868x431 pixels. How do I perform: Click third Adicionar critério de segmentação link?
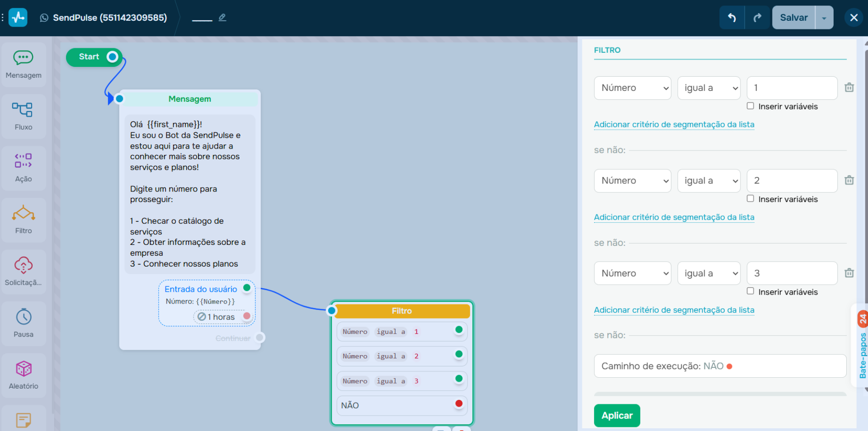click(x=674, y=310)
